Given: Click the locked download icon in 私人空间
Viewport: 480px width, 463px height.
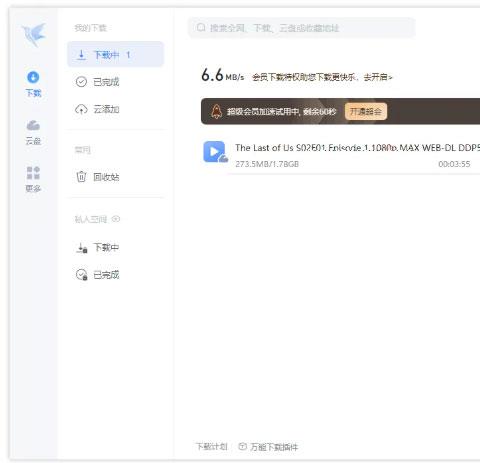Looking at the screenshot, I should [x=82, y=248].
